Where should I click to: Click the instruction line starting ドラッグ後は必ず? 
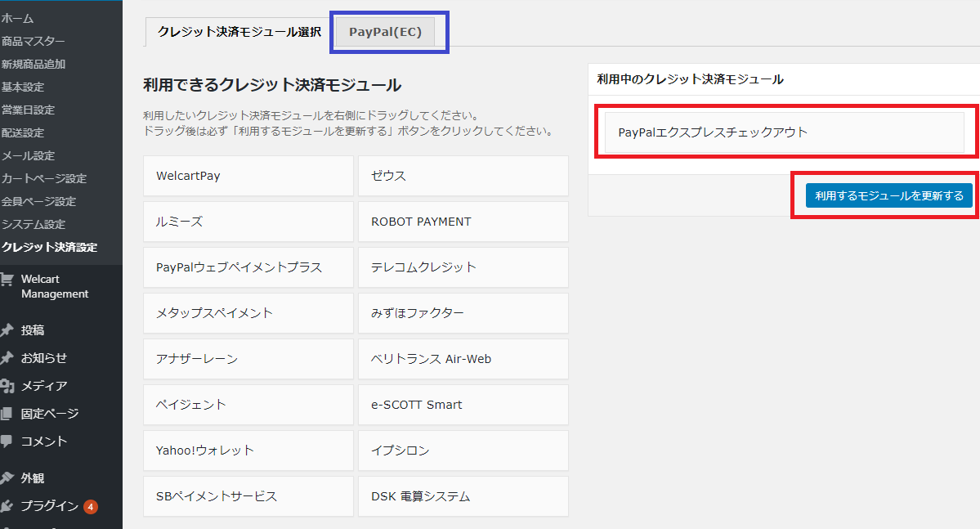348,132
